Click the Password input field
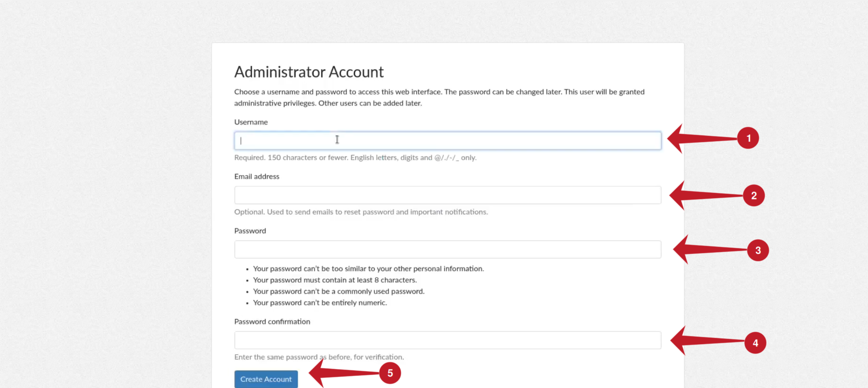Viewport: 868px width, 388px height. pos(447,249)
